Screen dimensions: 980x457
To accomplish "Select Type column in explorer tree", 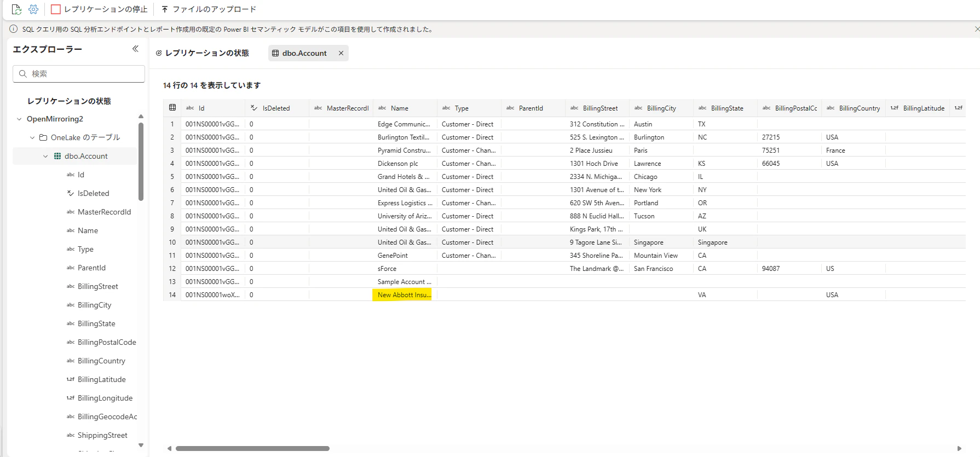I will [x=85, y=249].
